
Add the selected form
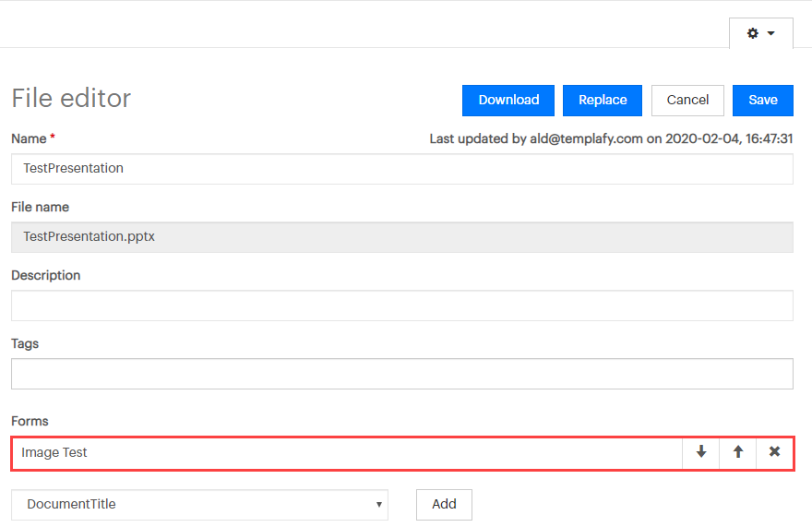(x=444, y=504)
